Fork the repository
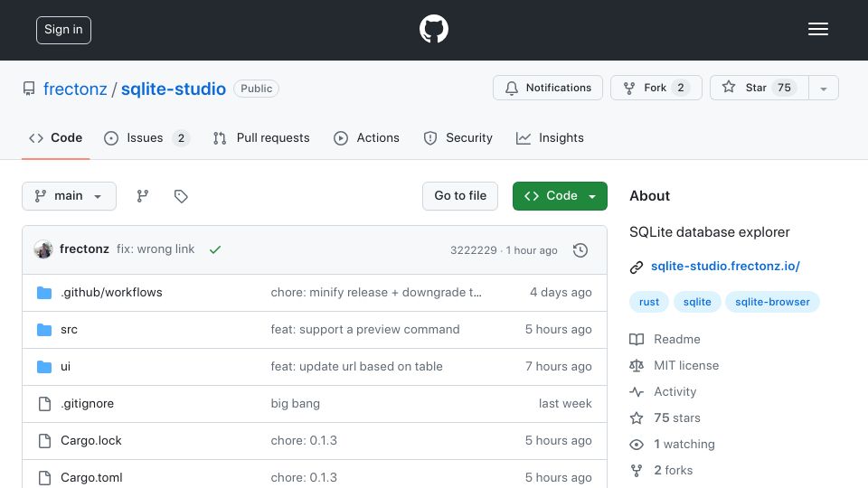Viewport: 868px width, 488px height. pos(656,88)
